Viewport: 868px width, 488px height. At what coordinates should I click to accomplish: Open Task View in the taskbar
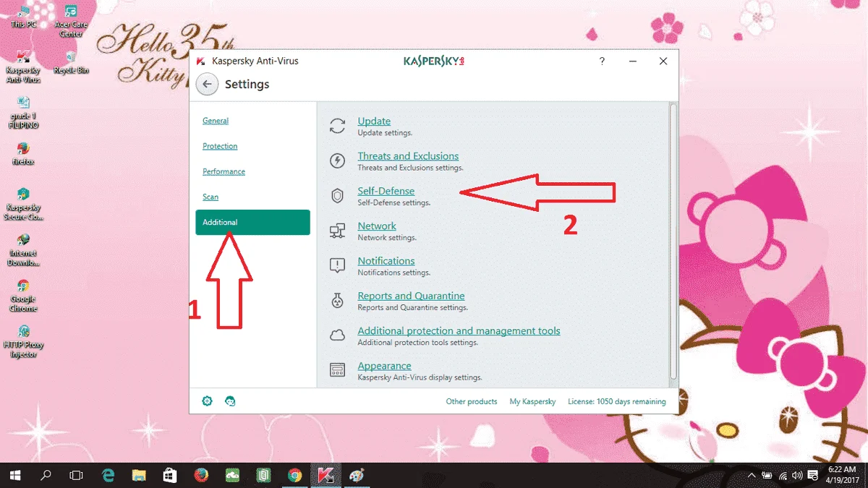[x=76, y=475]
